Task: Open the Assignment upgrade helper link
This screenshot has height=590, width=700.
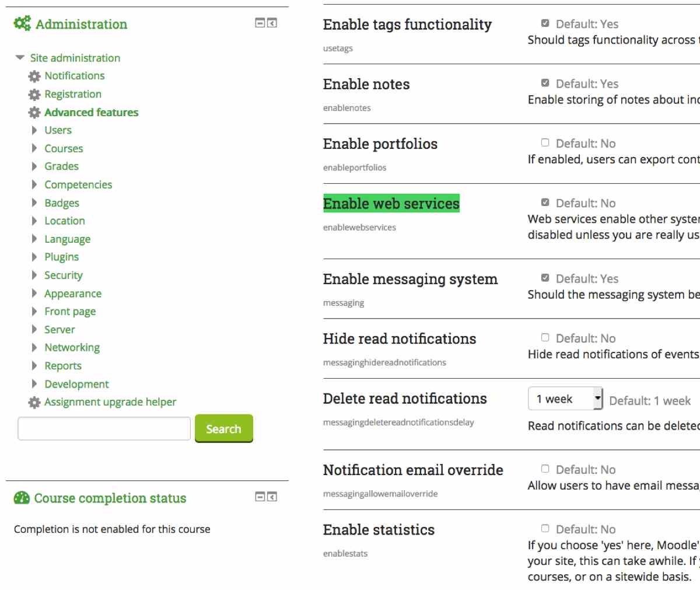Action: tap(110, 402)
